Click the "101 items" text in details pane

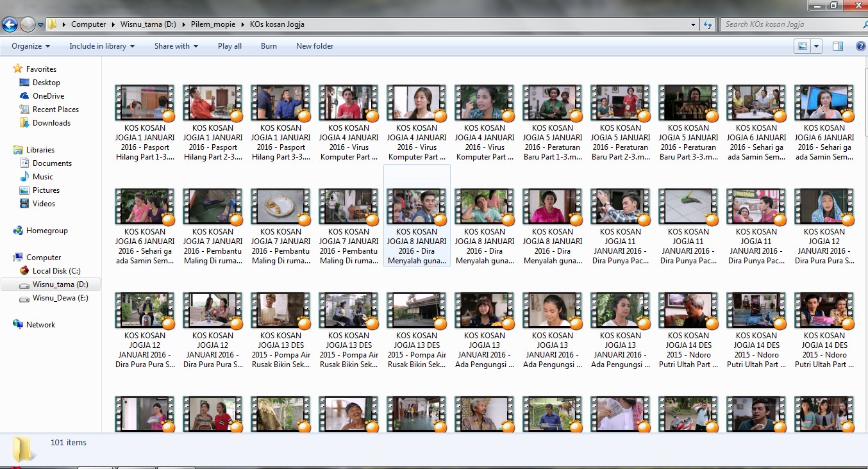[69, 443]
